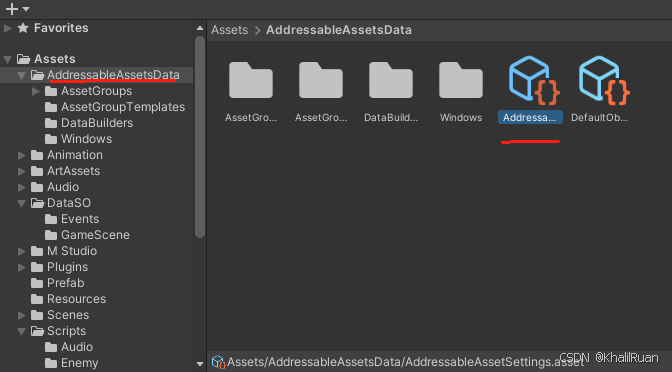
Task: Select the Scenes folder row
Action: [x=96, y=315]
